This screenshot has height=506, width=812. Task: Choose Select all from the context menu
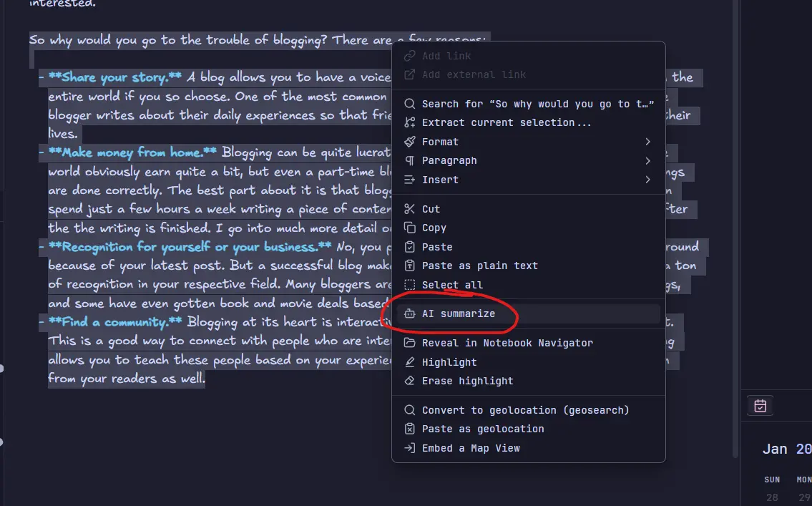[452, 285]
